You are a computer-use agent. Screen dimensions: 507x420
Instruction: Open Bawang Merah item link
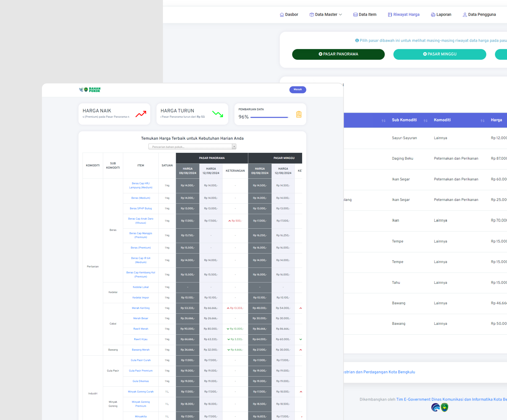coord(141,350)
